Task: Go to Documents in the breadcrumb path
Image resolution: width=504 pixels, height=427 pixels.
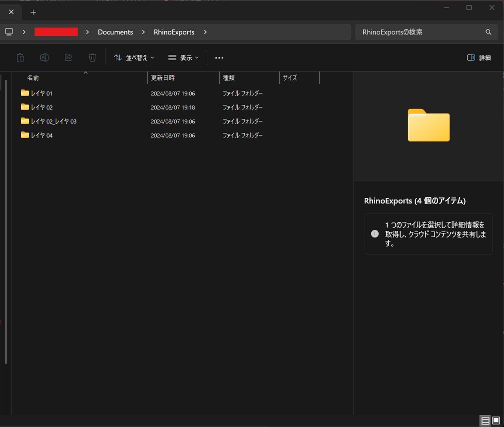Action: [x=115, y=32]
